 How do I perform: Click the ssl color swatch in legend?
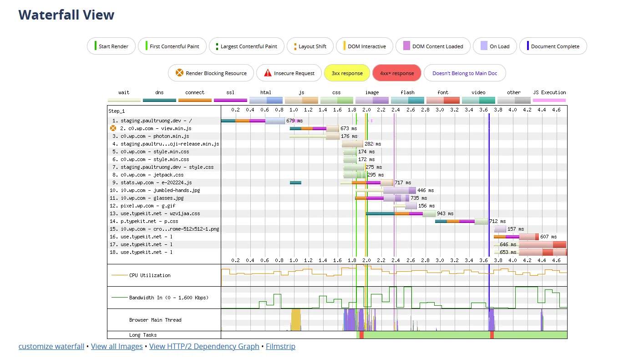pyautogui.click(x=230, y=100)
